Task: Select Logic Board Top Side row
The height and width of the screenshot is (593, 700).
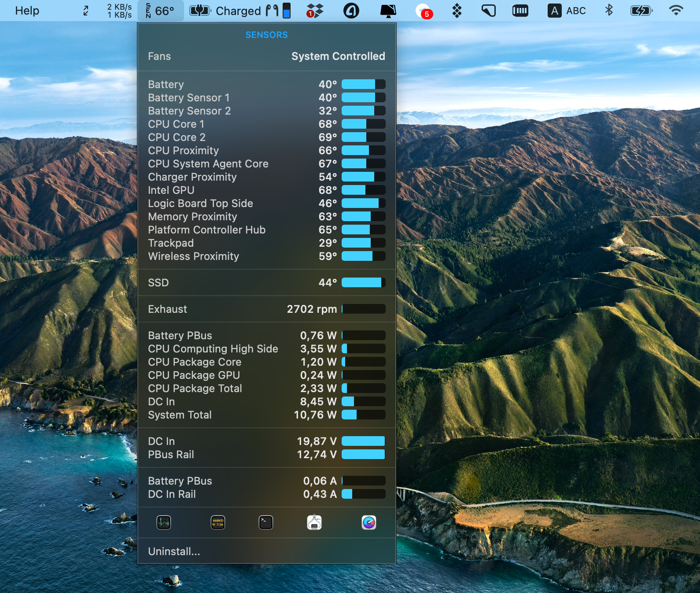Action: pos(267,203)
